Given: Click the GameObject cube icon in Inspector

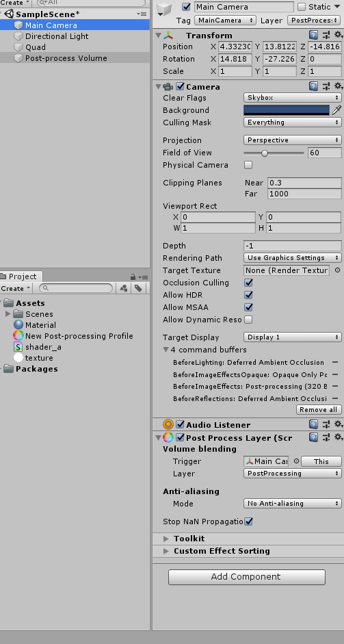Looking at the screenshot, I should tap(165, 8).
